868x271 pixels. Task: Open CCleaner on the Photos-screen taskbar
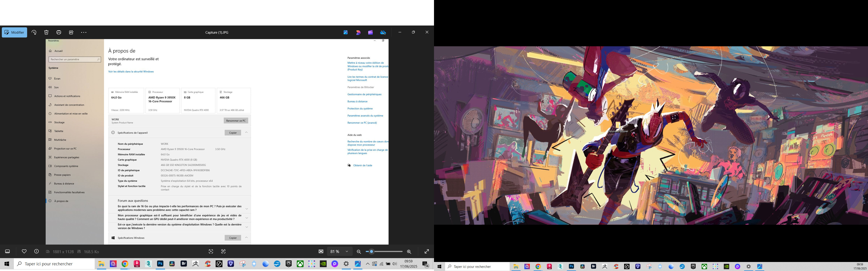click(207, 264)
